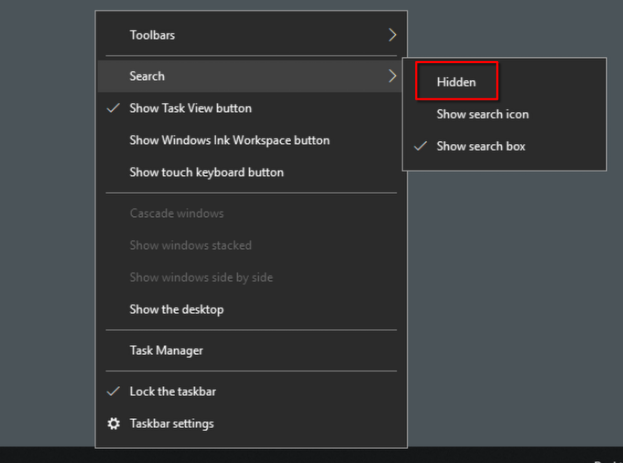623x463 pixels.
Task: Enable Show Windows Ink Workspace button
Action: pos(251,140)
